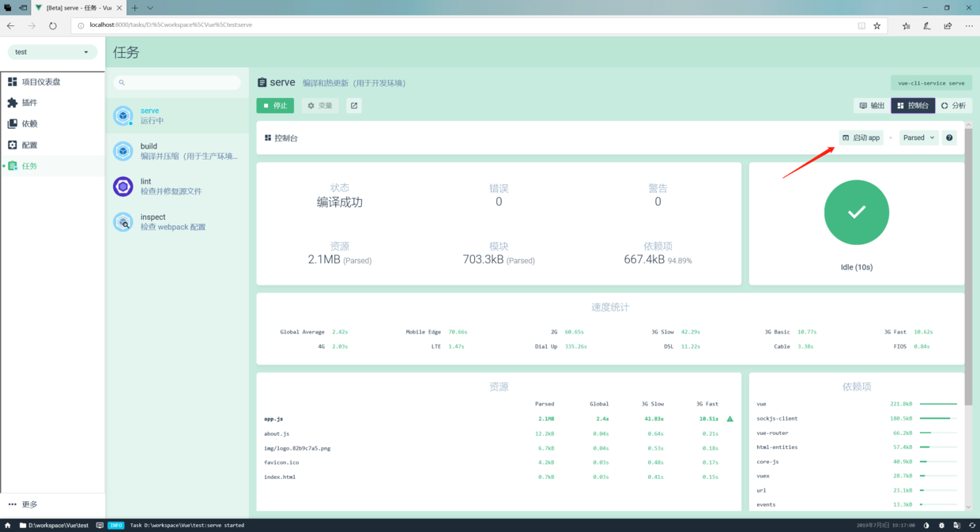
Task: Click the translate icon in status bar
Action: point(956,525)
